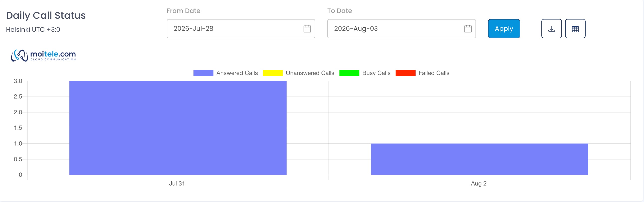
Task: Hide Busy Calls via its legend label
Action: click(376, 73)
